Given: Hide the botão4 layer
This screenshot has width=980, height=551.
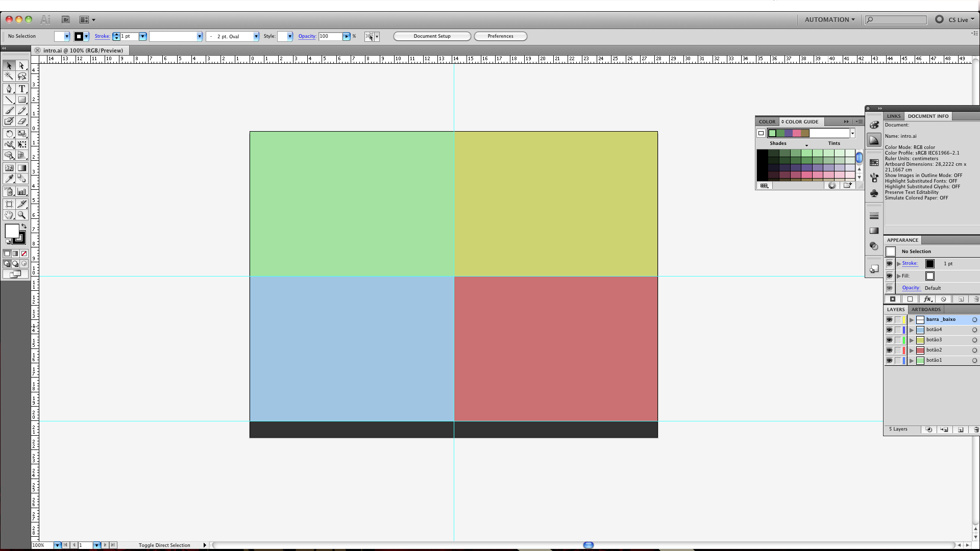Looking at the screenshot, I should pos(889,330).
